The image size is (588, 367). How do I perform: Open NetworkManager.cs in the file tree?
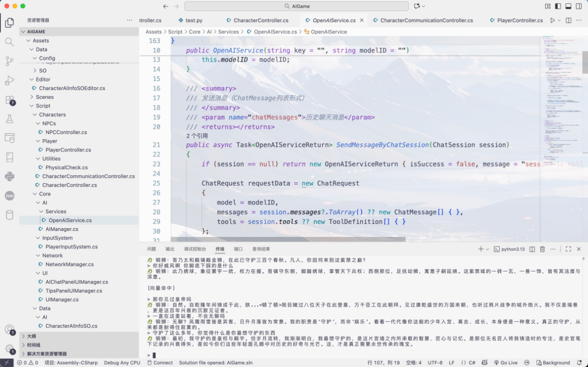[x=69, y=264]
